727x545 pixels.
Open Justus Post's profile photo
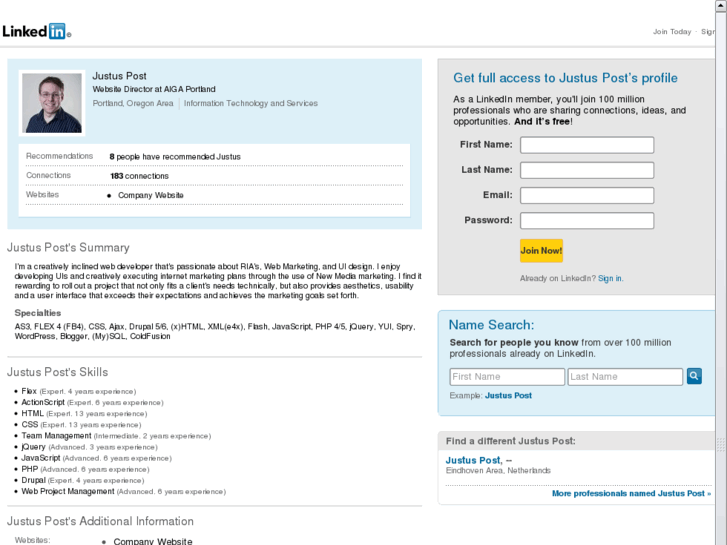click(52, 103)
